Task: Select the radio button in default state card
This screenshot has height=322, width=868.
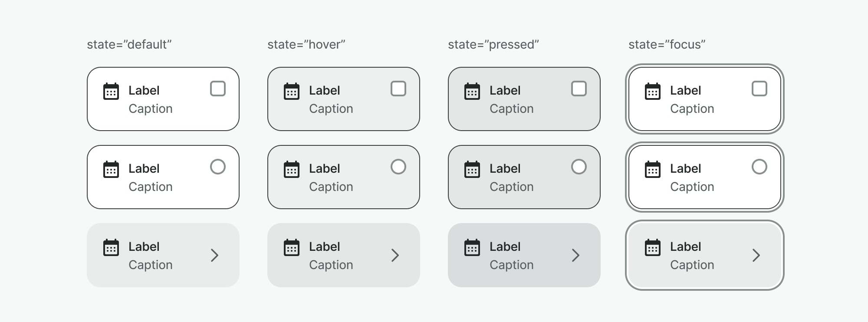Action: tap(218, 167)
